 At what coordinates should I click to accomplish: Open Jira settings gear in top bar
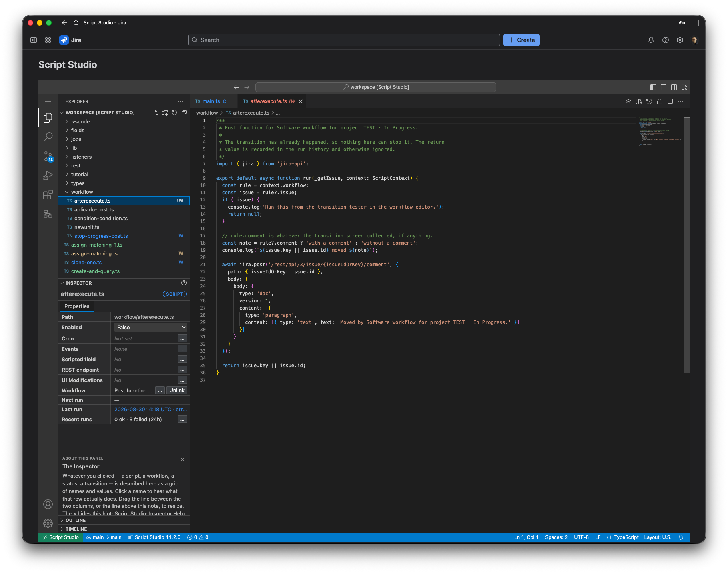[x=680, y=40]
